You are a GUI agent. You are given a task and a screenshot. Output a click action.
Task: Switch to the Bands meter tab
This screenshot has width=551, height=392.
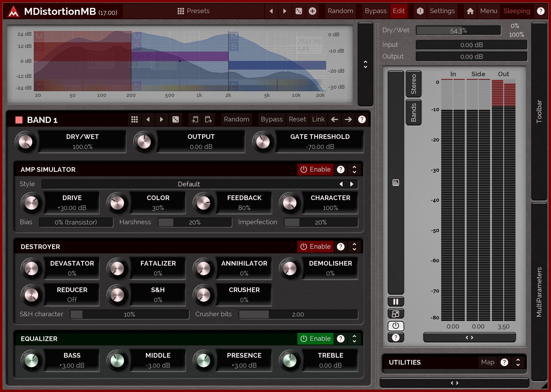414,112
